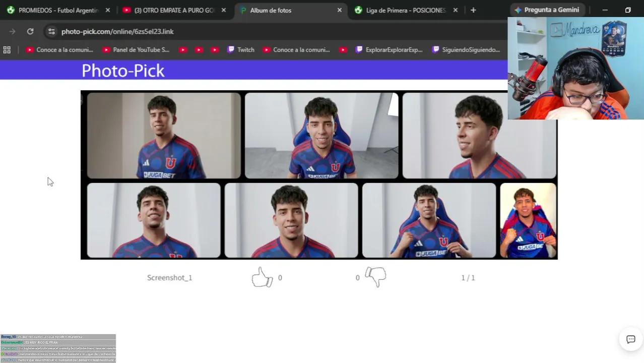This screenshot has height=363, width=644.
Task: Click the like count 0 beside thumbs-up
Action: (280, 278)
